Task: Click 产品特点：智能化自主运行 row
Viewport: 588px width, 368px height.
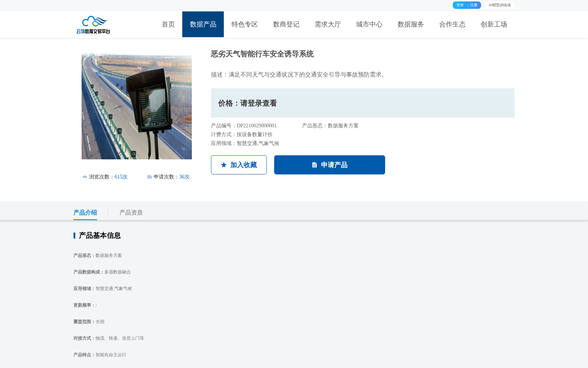Action: tap(100, 355)
